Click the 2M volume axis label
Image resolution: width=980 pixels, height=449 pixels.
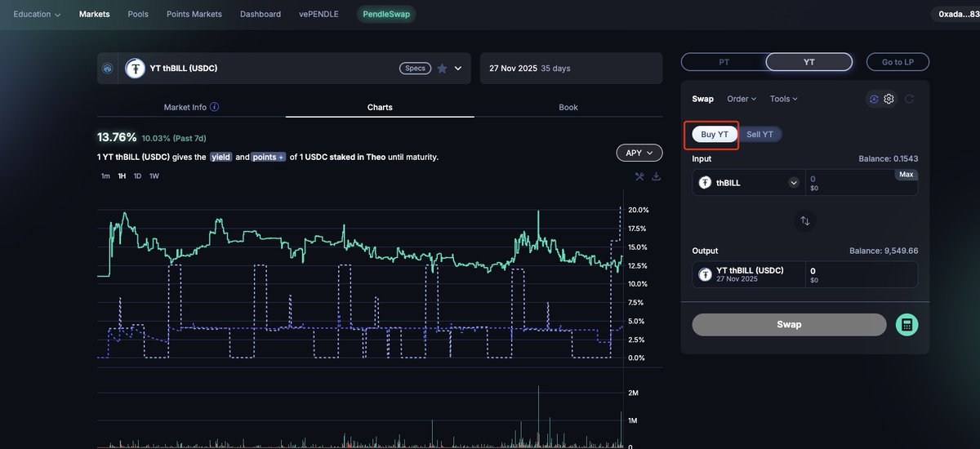point(633,393)
